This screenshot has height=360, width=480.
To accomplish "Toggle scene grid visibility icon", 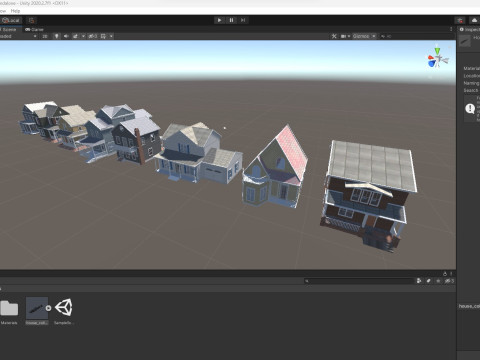I will point(103,36).
